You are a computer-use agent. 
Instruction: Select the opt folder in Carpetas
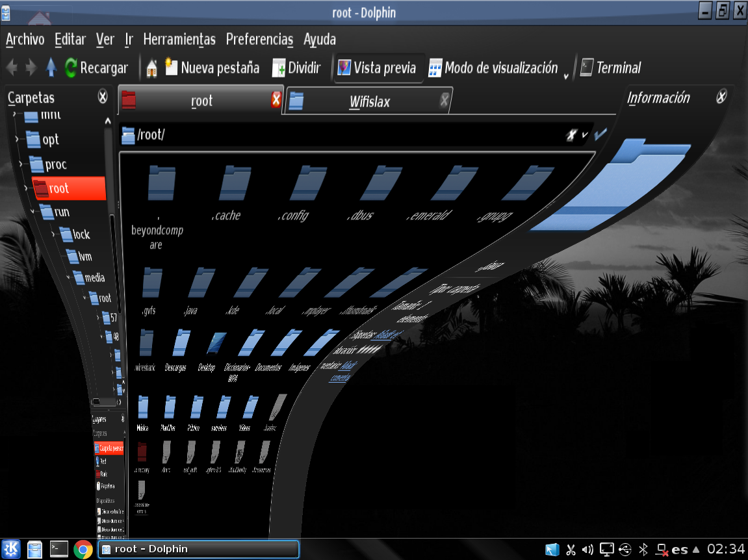[44, 139]
